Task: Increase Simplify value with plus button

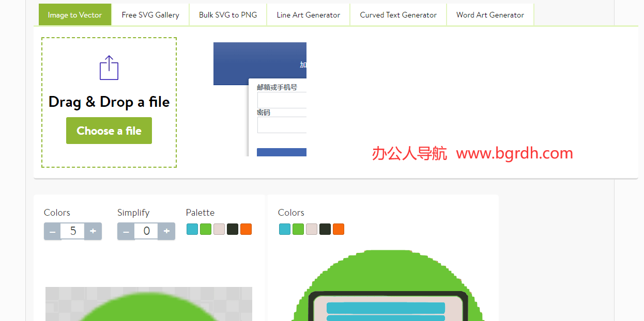Action: [x=166, y=231]
